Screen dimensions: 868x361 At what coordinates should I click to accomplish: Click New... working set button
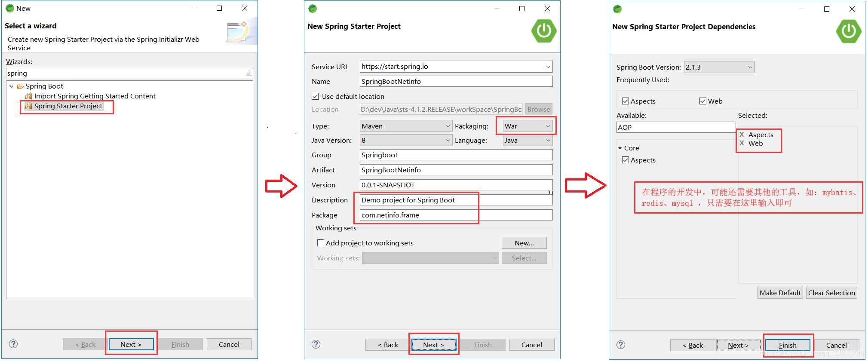[524, 243]
